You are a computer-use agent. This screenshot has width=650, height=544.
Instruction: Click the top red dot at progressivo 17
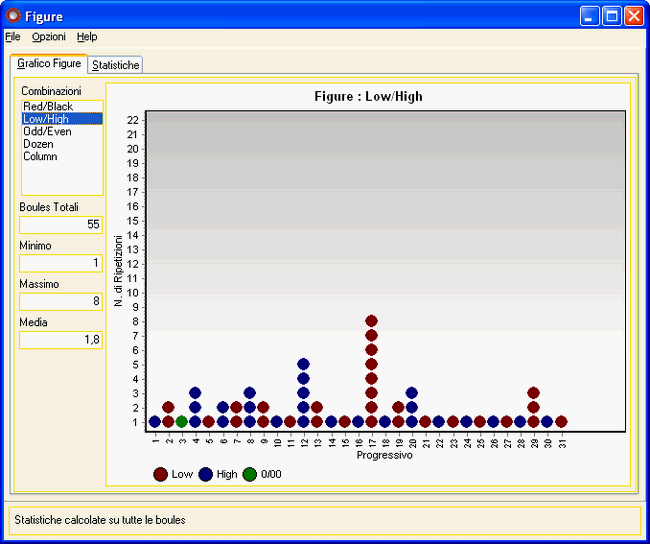(371, 321)
